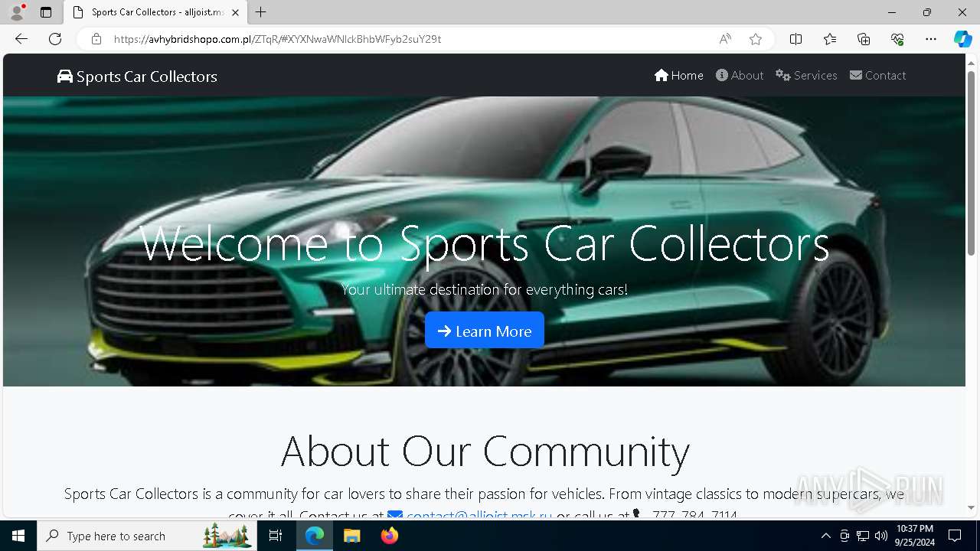Viewport: 980px width, 551px height.
Task: Close the Sports Car Collectors tab
Action: click(x=235, y=12)
